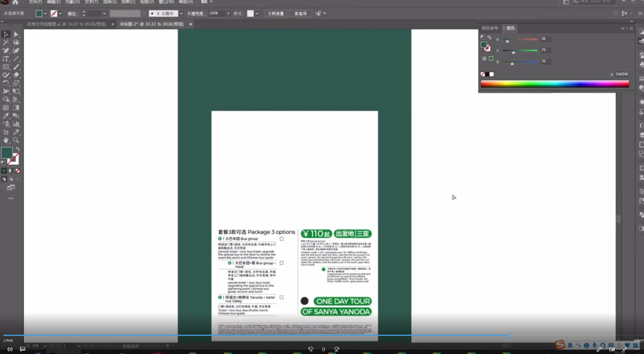644x354 pixels.
Task: Open fill color dropdown in control bar
Action: point(45,13)
